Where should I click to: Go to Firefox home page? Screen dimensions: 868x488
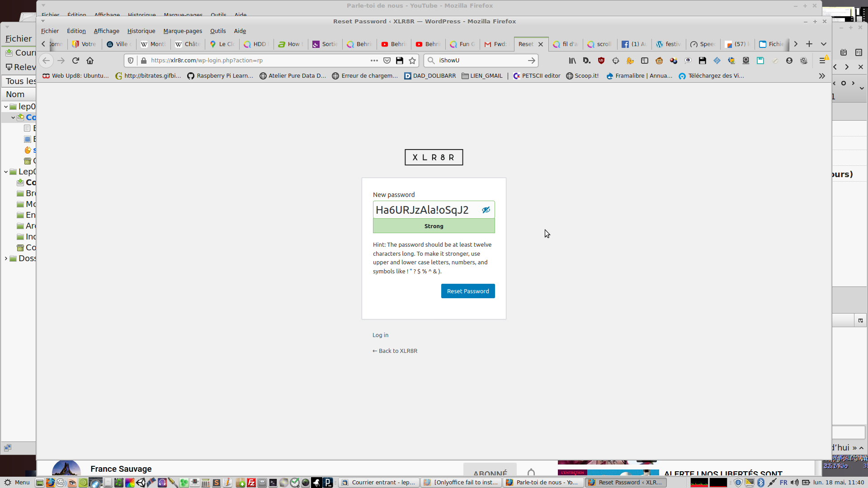[x=90, y=61]
